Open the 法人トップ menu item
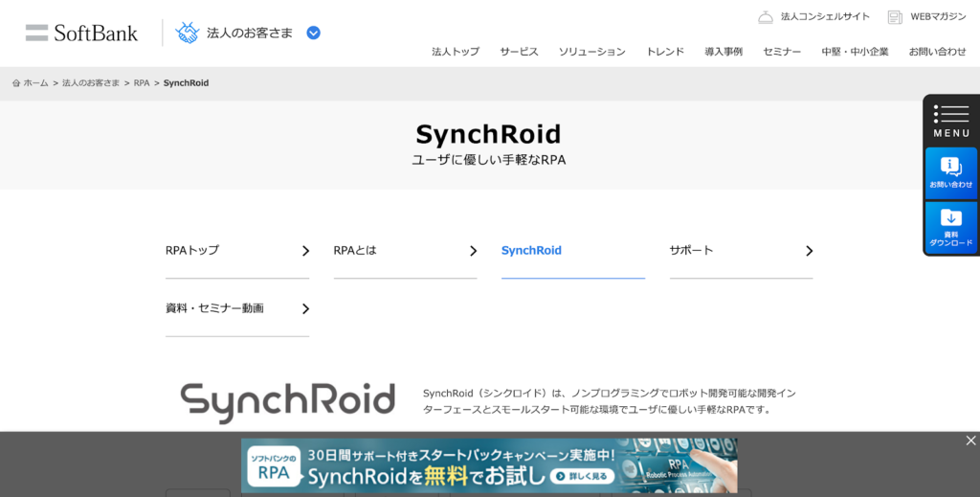The width and height of the screenshot is (980, 497). coord(456,52)
